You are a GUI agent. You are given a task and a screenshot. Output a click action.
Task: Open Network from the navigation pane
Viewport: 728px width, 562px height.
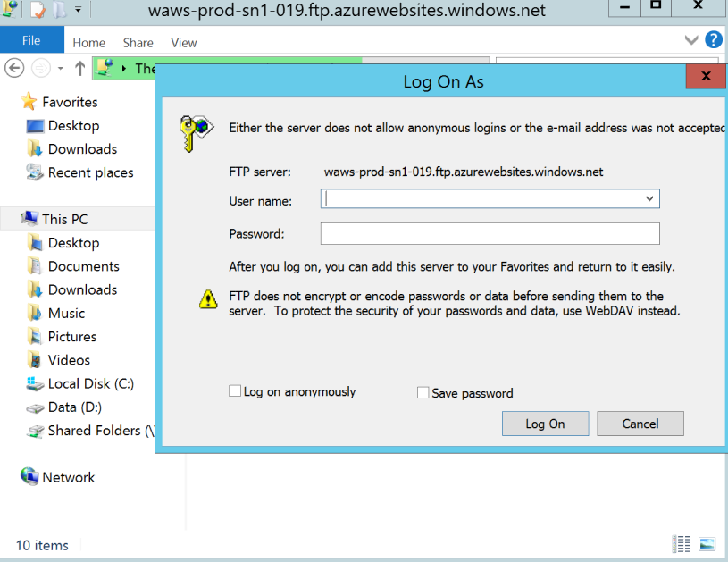tap(68, 477)
